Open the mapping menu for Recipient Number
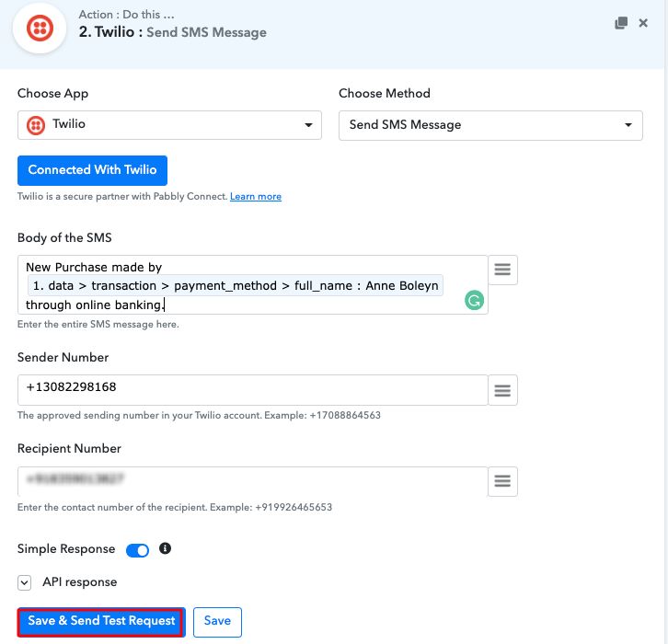This screenshot has width=668, height=644. [x=502, y=481]
